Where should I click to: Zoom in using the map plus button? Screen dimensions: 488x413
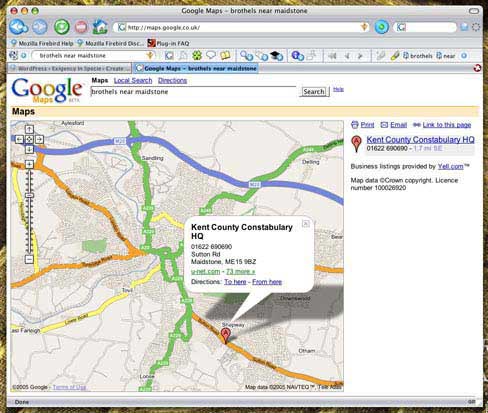29,164
